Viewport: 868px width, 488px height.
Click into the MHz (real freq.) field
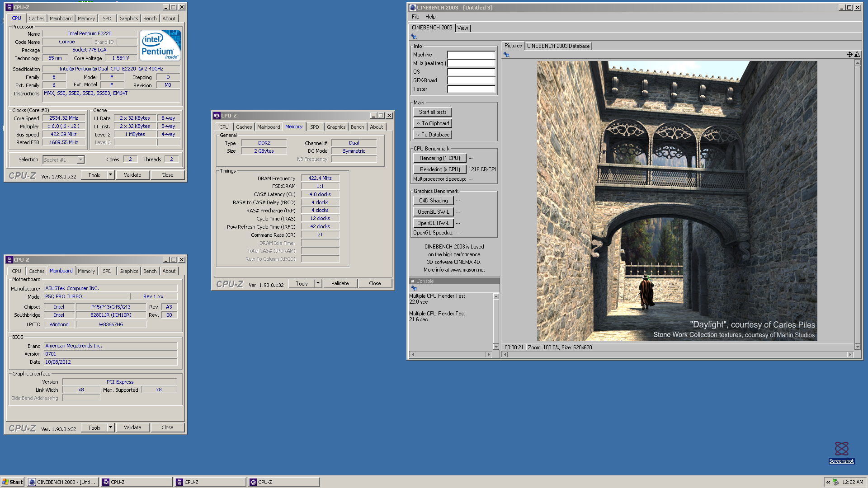coord(471,63)
